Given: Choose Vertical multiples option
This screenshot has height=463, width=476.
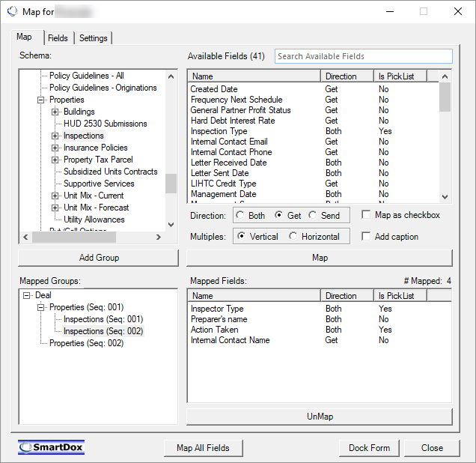Looking at the screenshot, I should click(x=241, y=236).
